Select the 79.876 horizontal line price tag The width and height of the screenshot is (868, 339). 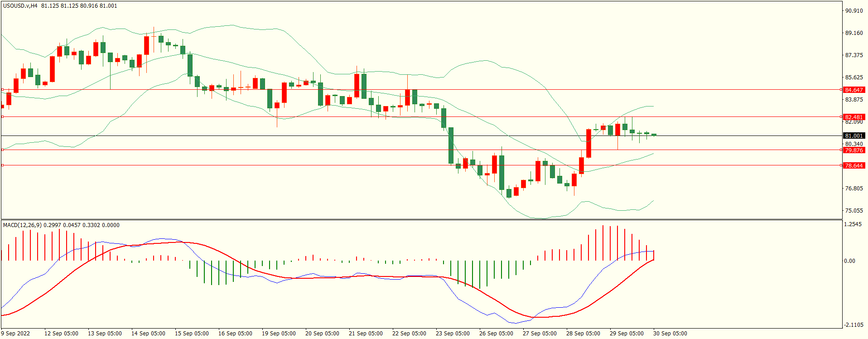pyautogui.click(x=854, y=150)
